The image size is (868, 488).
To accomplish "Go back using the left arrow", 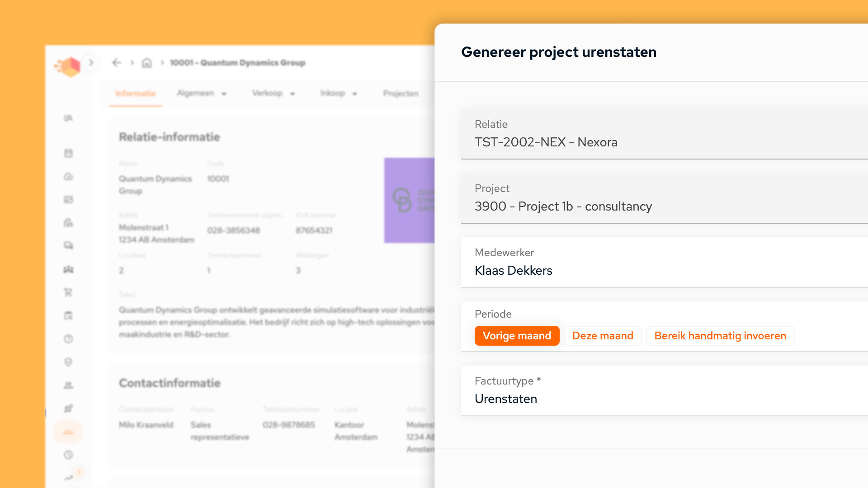I will pyautogui.click(x=117, y=63).
